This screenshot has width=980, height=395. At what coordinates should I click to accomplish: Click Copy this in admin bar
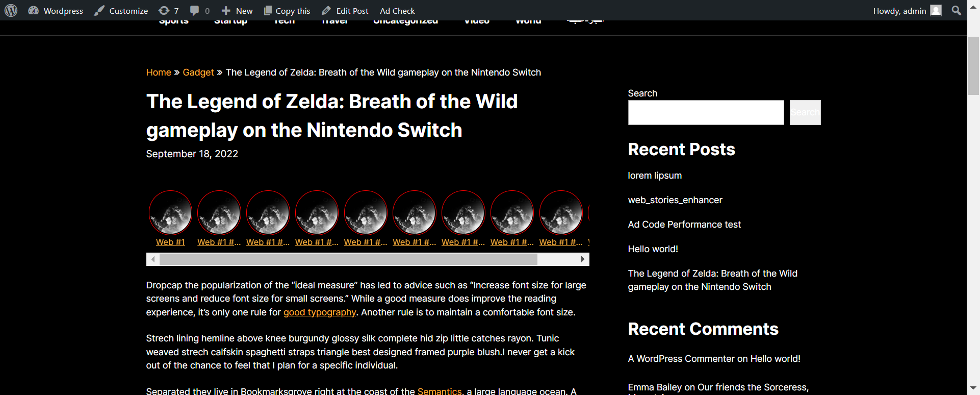click(287, 11)
